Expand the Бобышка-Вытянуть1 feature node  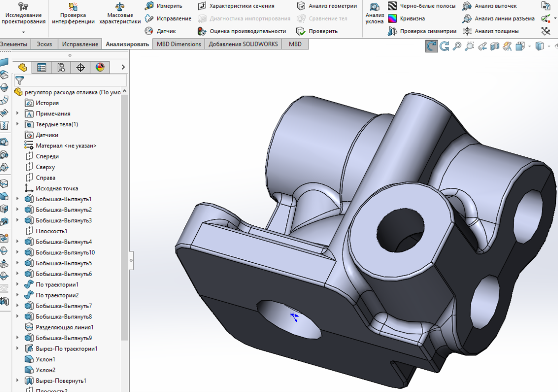(x=18, y=199)
